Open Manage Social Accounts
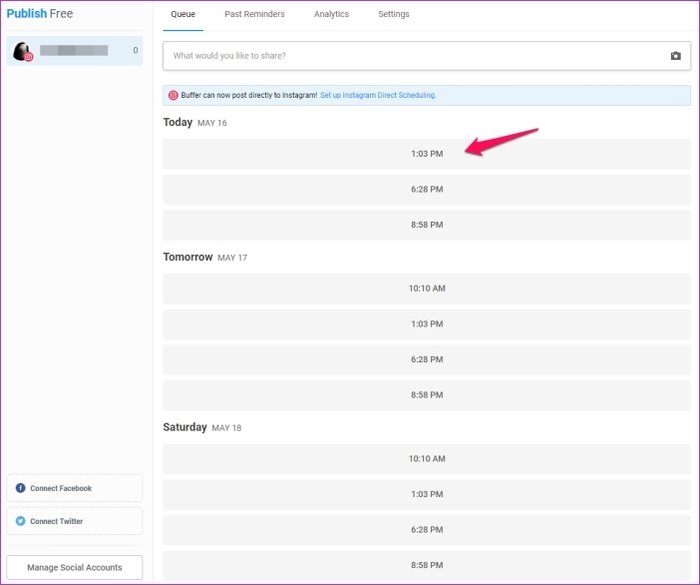 click(74, 567)
